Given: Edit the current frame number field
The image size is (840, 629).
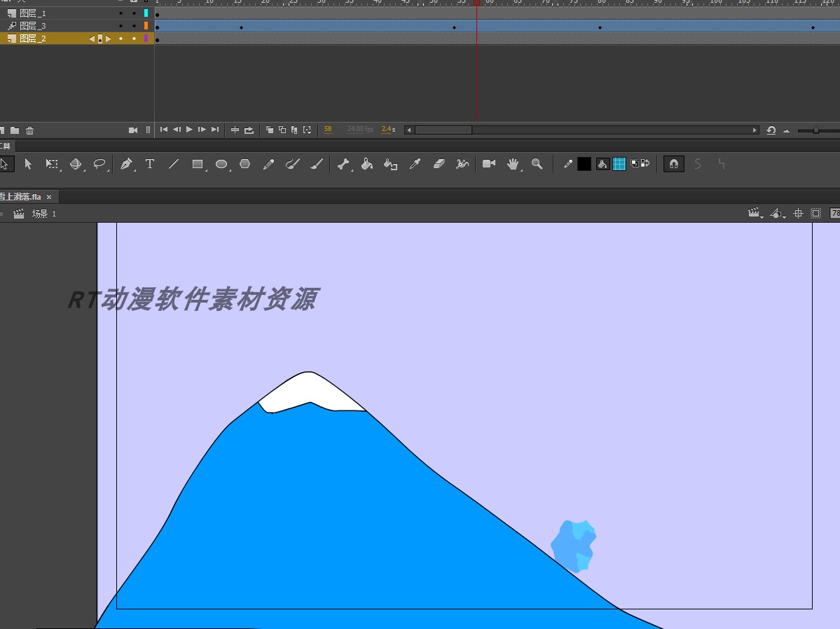Looking at the screenshot, I should [327, 130].
